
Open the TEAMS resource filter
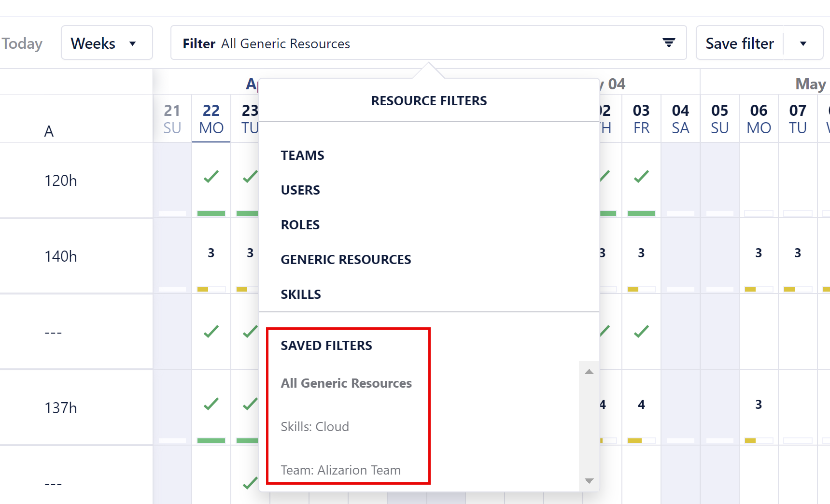(302, 155)
